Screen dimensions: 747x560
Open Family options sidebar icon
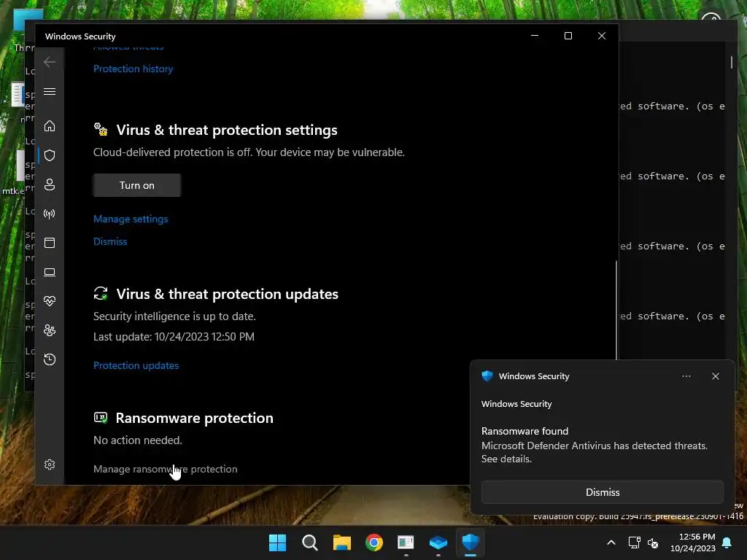point(50,330)
